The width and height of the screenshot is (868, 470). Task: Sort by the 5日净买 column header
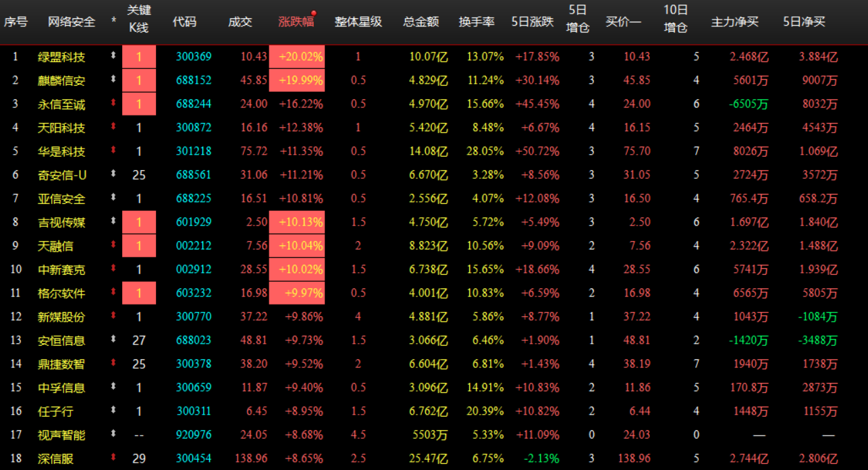[804, 22]
